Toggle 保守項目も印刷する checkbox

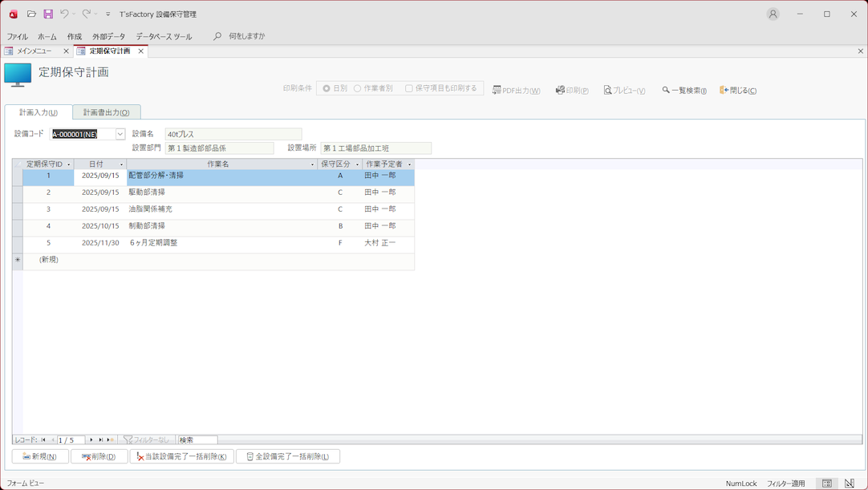click(x=409, y=88)
